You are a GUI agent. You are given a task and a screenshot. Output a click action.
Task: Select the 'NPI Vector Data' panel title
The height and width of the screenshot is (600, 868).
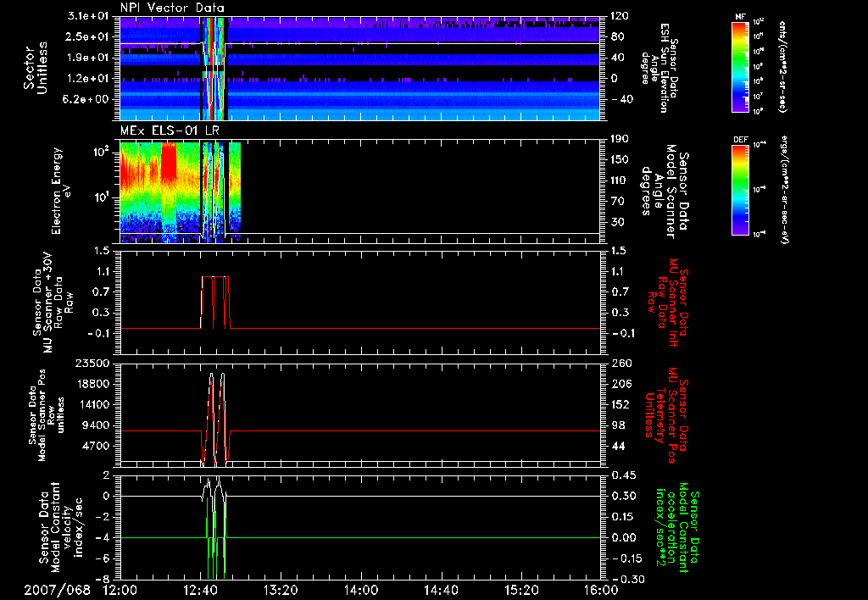pos(173,8)
